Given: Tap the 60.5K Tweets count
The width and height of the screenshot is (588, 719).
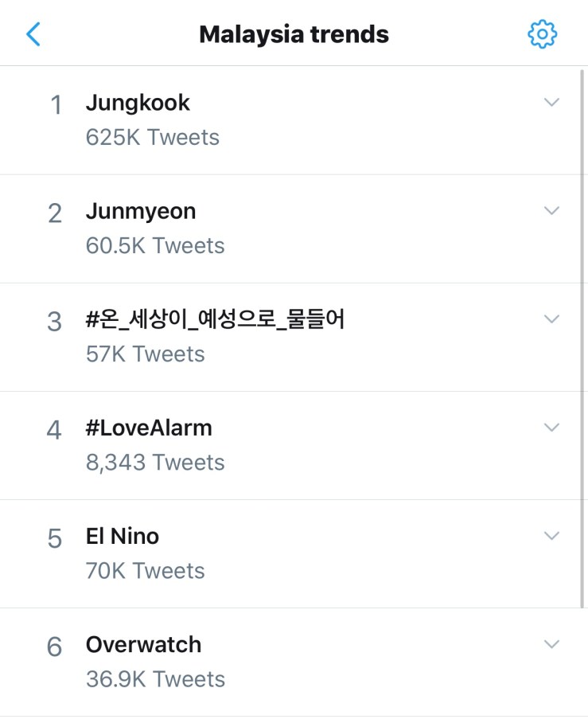Looking at the screenshot, I should (x=155, y=245).
